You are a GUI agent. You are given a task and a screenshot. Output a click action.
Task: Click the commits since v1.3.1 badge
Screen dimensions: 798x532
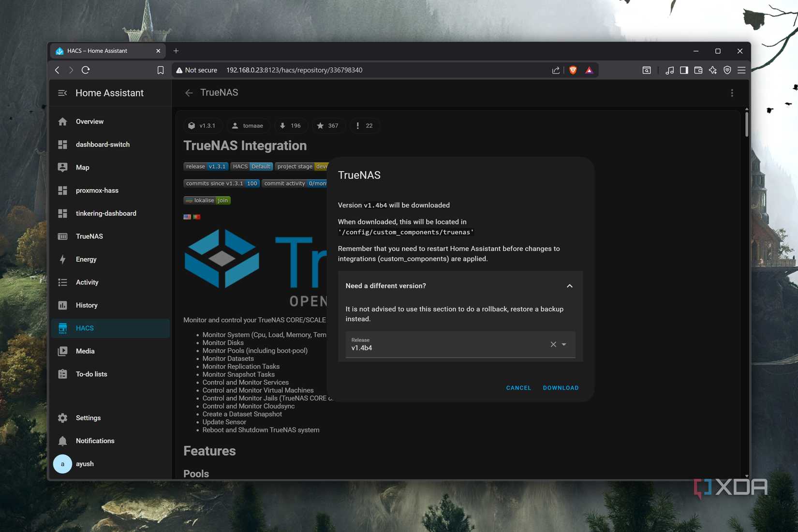(222, 183)
